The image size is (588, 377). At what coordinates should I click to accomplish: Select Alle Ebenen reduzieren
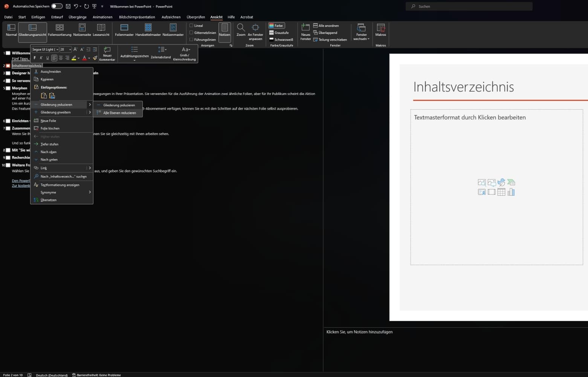(x=119, y=113)
